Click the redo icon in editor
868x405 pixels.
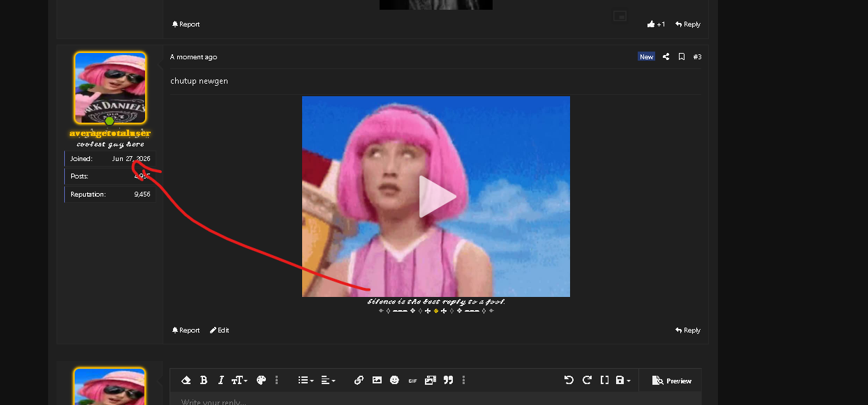point(587,380)
